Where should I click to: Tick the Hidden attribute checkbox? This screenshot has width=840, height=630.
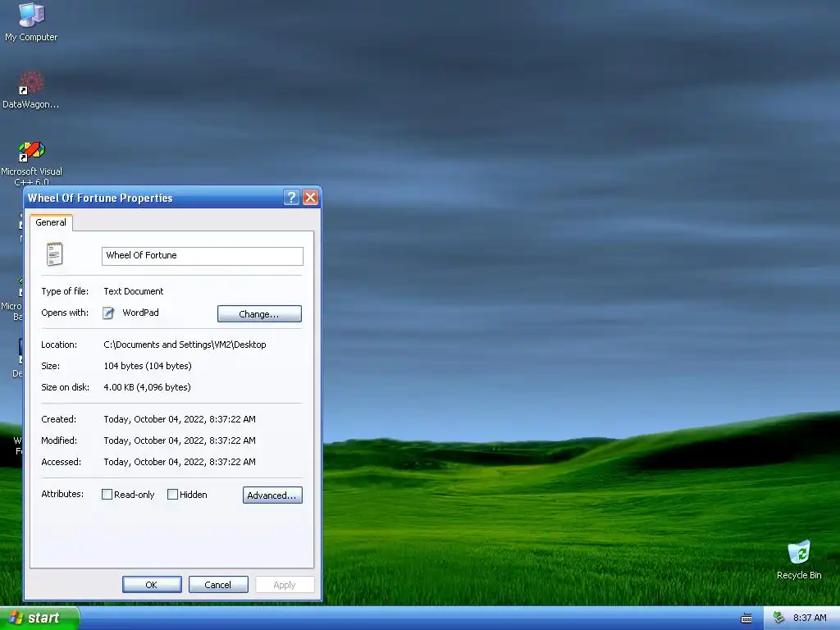(172, 495)
